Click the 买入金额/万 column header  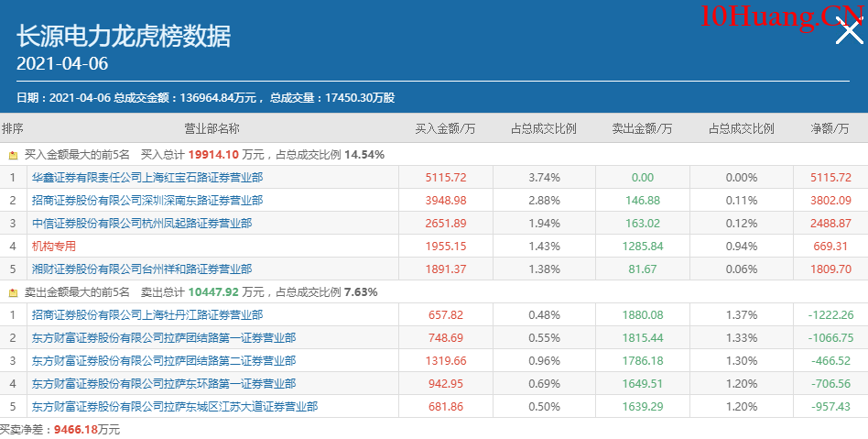coord(445,129)
